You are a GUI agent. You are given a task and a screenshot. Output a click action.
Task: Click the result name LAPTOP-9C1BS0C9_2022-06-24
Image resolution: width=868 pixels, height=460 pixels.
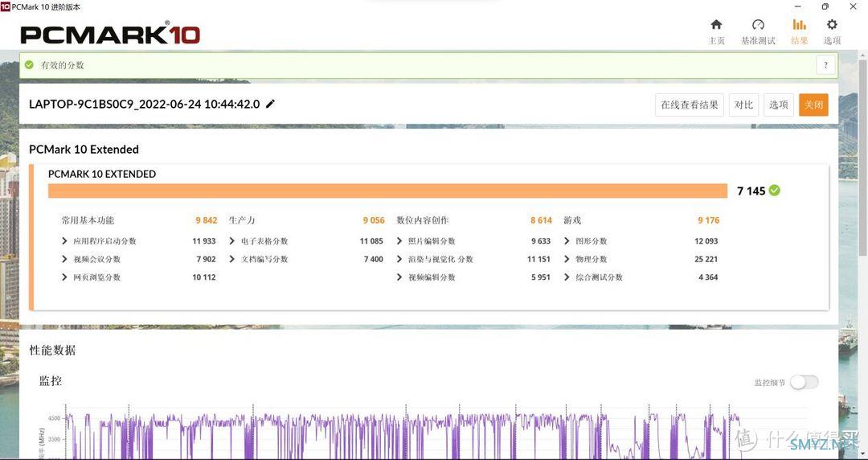[144, 105]
